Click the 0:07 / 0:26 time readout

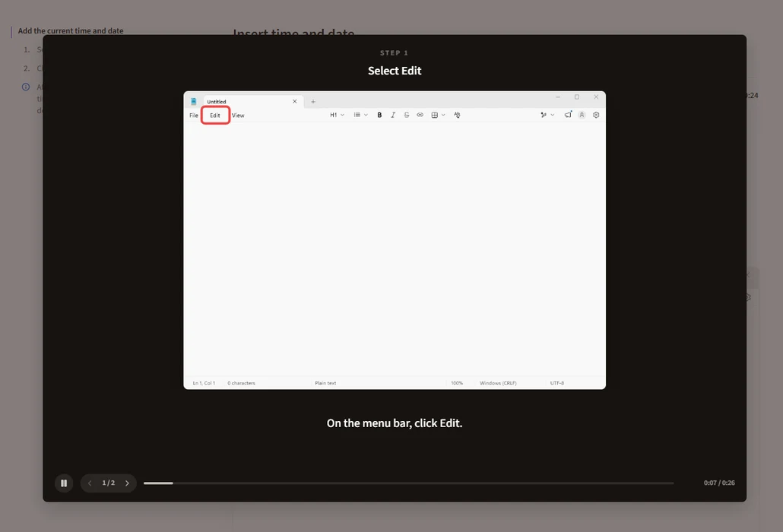(719, 483)
